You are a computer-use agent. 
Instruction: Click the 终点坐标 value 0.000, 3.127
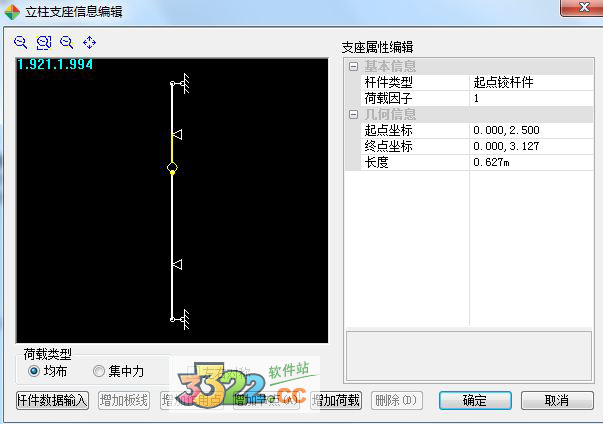(531, 146)
